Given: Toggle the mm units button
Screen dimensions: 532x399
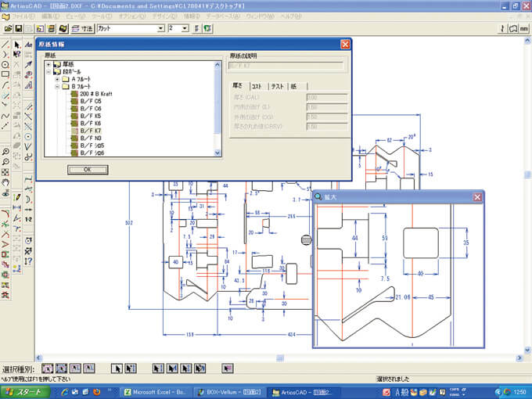Looking at the screenshot, I should tap(524, 28).
